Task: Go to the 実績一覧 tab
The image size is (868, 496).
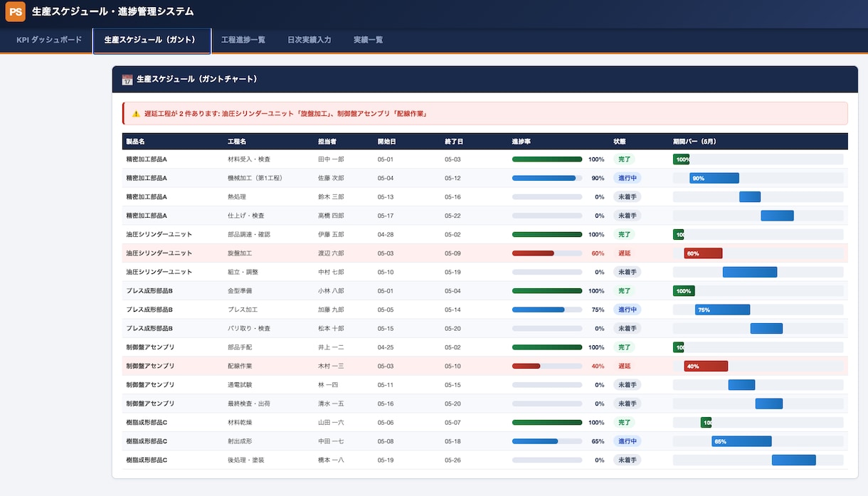Action: click(x=368, y=40)
